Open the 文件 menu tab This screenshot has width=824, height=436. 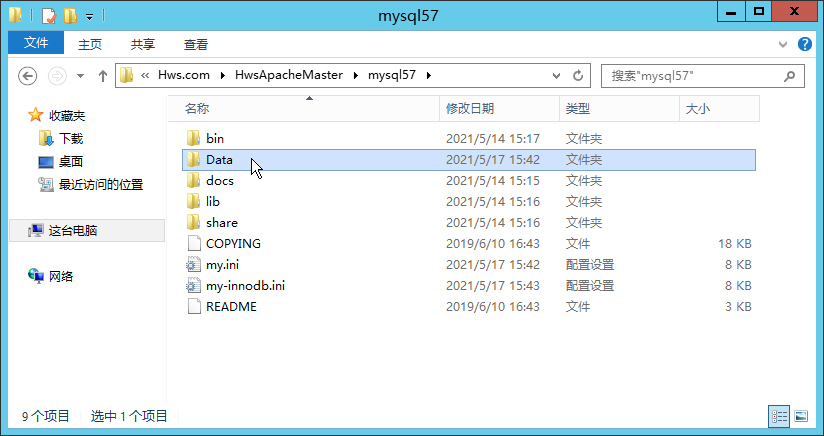[36, 44]
